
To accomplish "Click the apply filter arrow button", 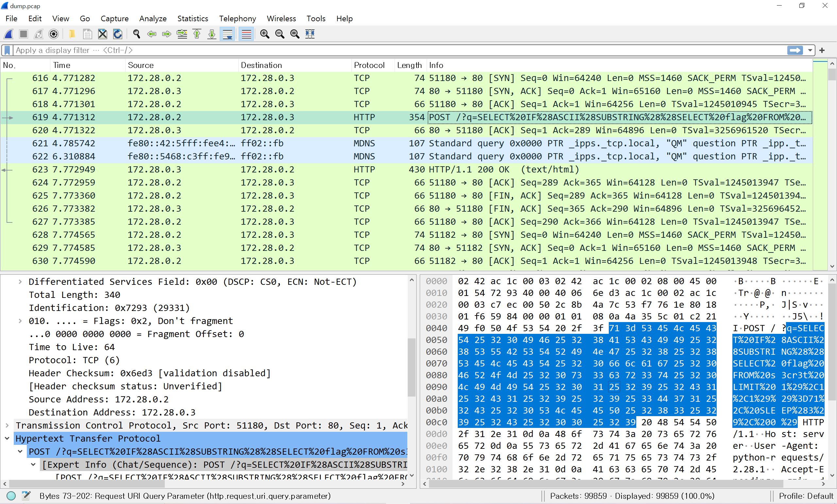I will tap(795, 50).
